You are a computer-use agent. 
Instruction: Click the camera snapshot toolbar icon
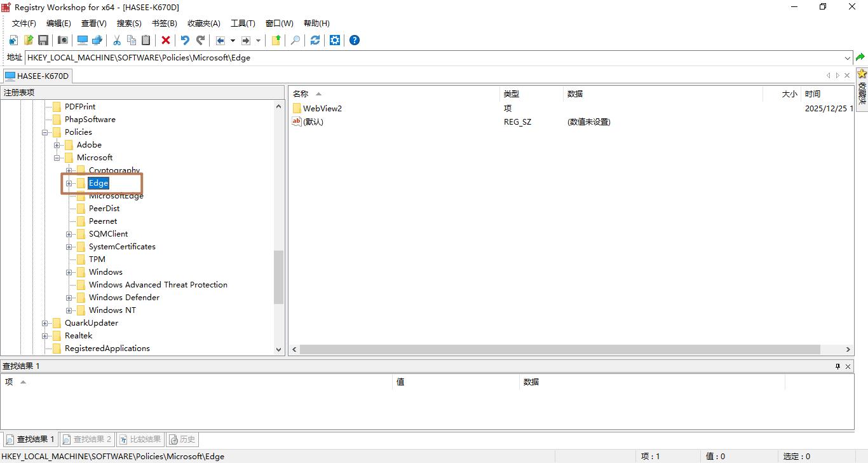pyautogui.click(x=62, y=40)
